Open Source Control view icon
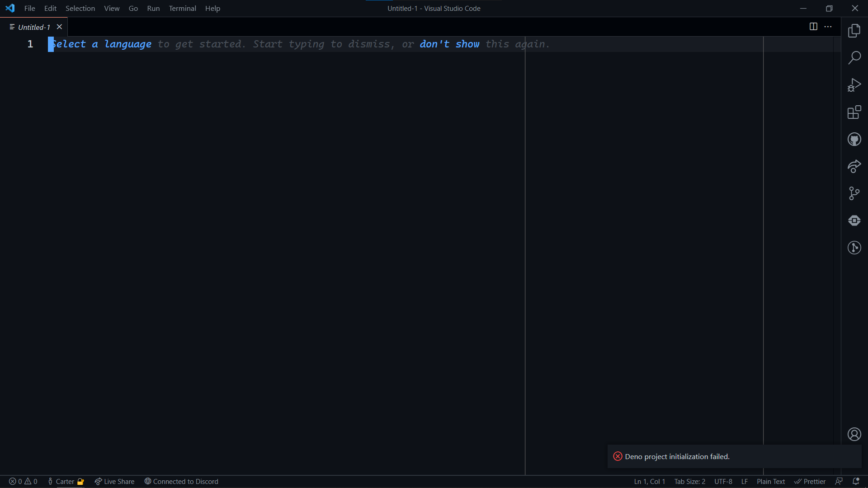Image resolution: width=868 pixels, height=488 pixels. pyautogui.click(x=854, y=193)
